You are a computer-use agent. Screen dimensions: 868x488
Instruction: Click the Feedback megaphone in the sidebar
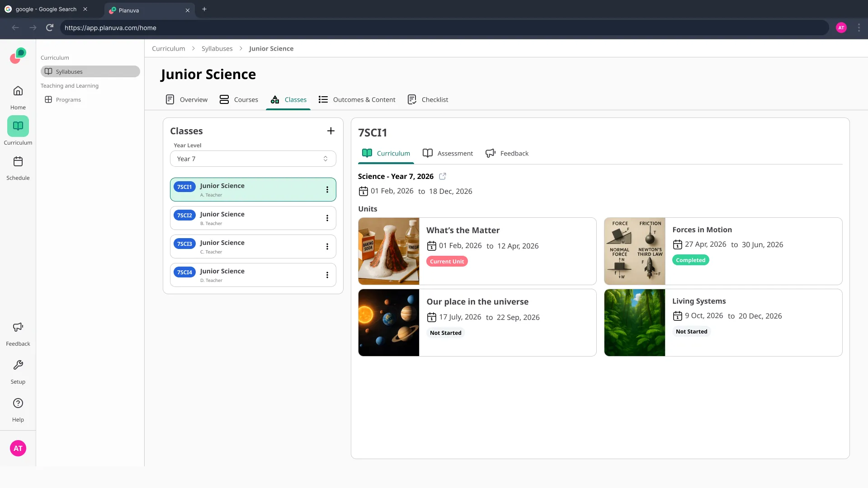(x=18, y=327)
